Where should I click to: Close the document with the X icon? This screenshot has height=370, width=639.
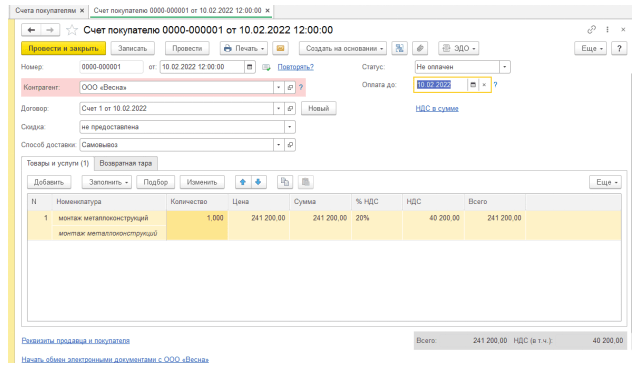tap(623, 29)
